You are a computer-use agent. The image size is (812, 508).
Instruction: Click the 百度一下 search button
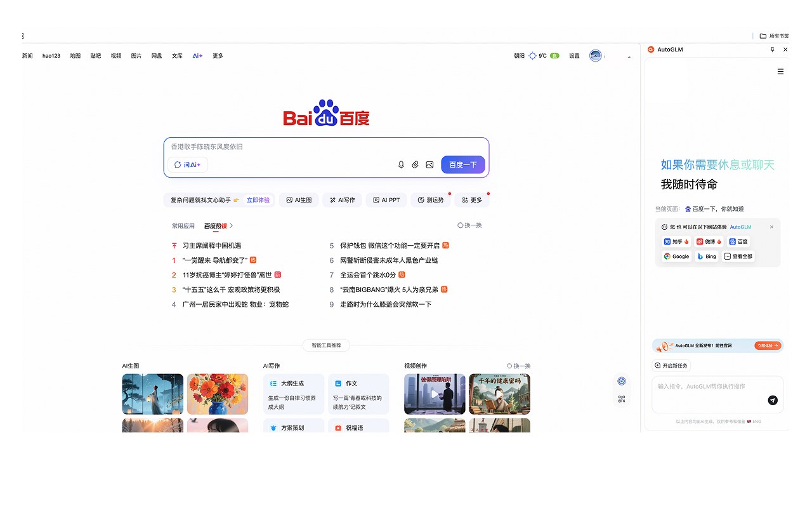point(463,164)
